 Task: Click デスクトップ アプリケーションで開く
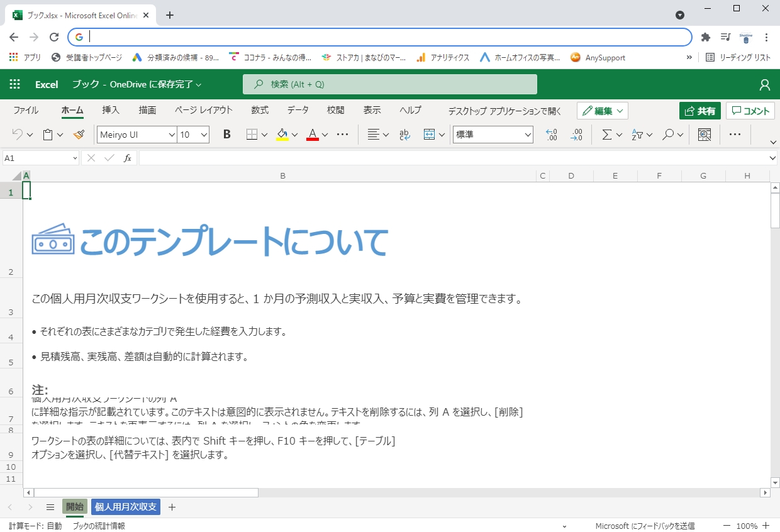pyautogui.click(x=504, y=111)
